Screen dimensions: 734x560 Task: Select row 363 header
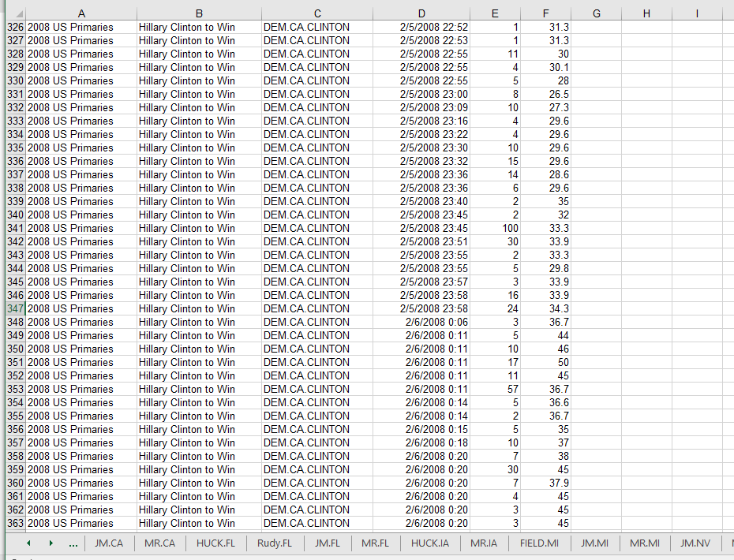click(16, 523)
